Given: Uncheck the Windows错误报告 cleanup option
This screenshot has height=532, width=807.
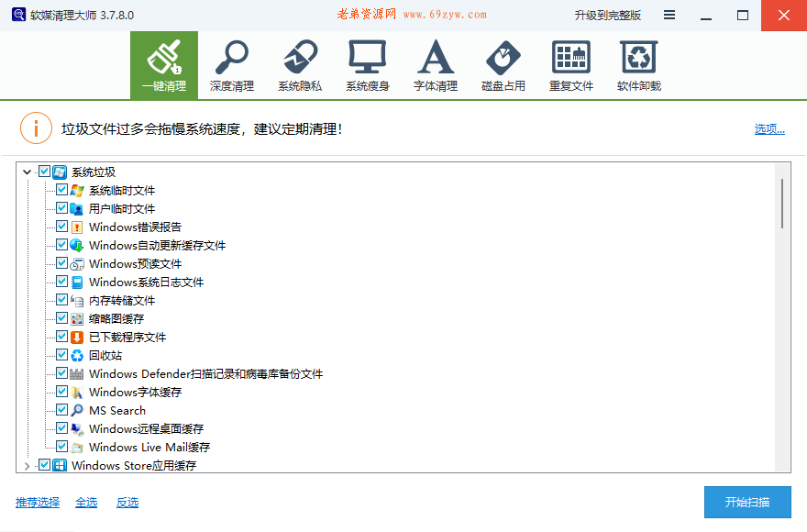Looking at the screenshot, I should 61,227.
